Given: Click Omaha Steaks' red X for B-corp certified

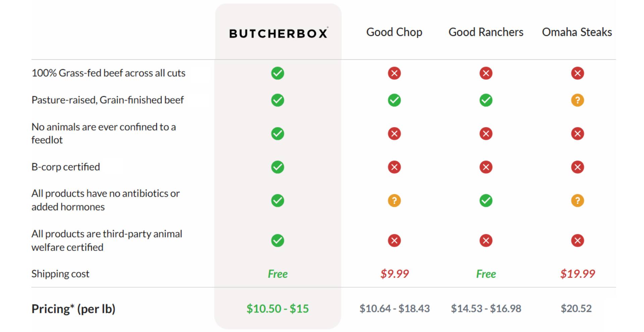Looking at the screenshot, I should tap(577, 167).
